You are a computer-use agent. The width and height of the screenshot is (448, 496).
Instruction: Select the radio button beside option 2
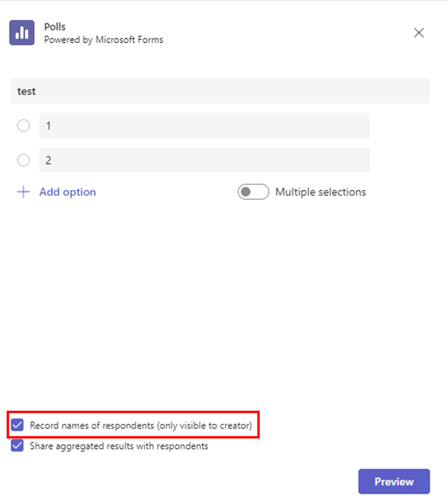coord(23,160)
